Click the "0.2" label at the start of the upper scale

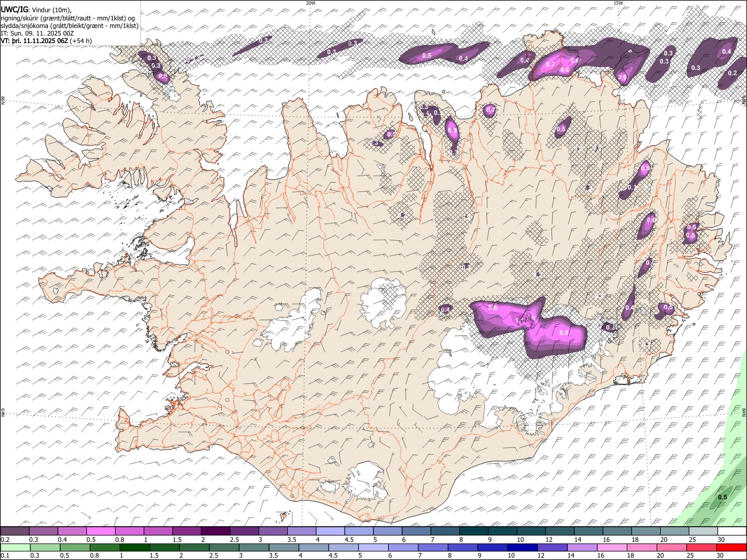[x=5, y=540]
